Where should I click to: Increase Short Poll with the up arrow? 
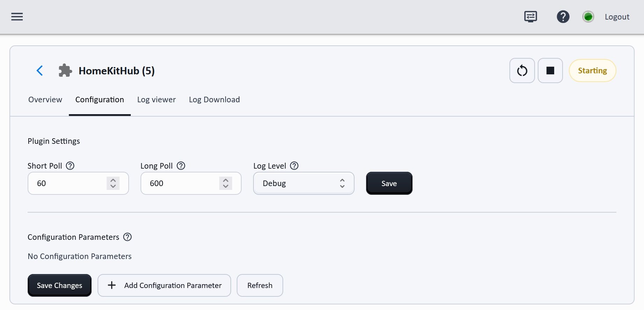[x=113, y=180]
